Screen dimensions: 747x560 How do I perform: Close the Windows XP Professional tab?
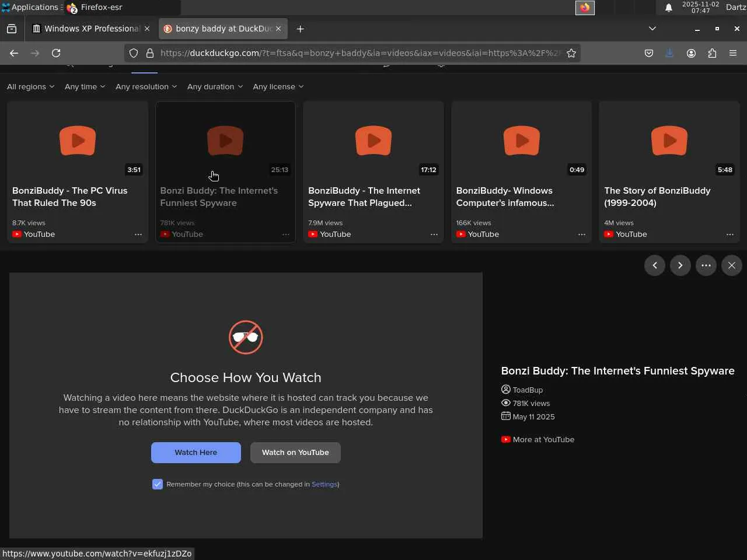point(147,29)
